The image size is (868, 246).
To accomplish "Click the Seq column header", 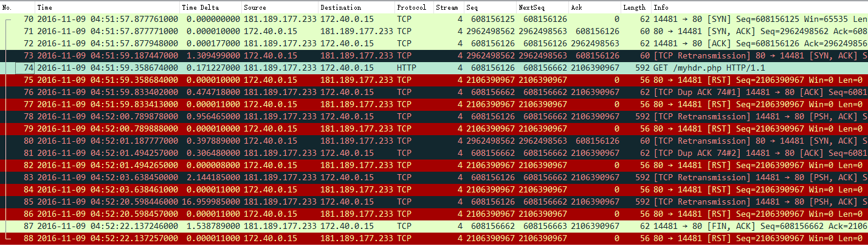I will click(490, 7).
